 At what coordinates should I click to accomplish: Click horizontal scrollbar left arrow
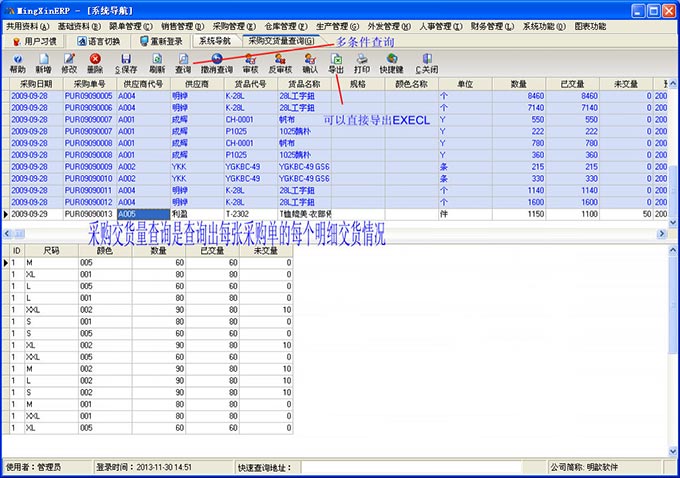pos(7,234)
